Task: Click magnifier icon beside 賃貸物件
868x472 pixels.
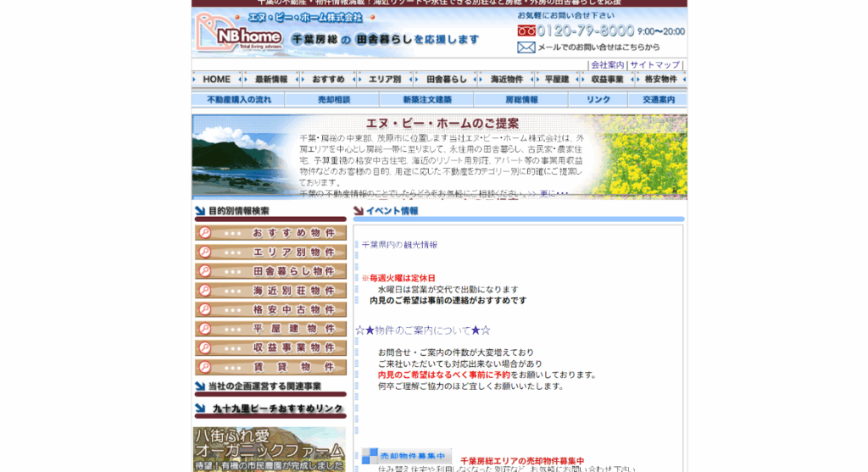Action: [204, 367]
